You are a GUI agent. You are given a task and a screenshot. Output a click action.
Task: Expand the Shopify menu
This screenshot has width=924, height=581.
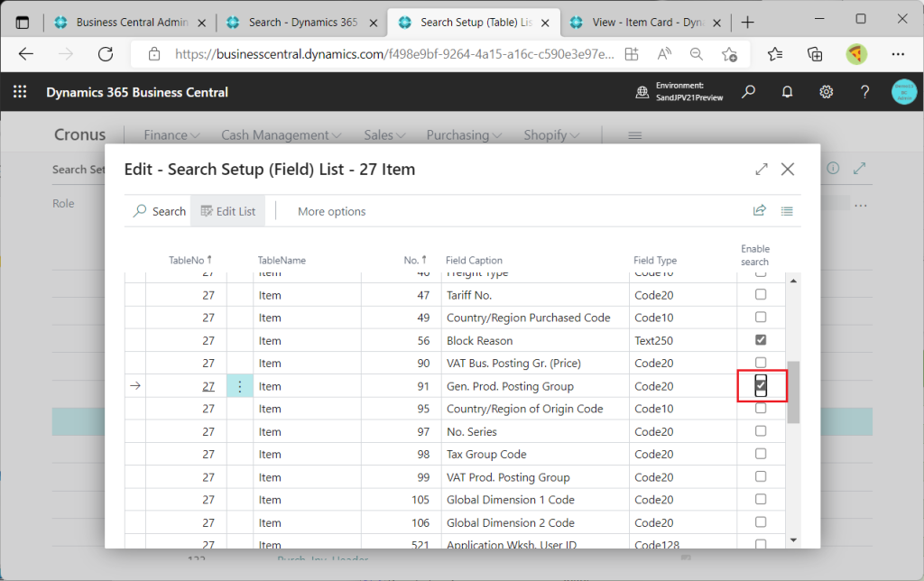[x=551, y=135]
